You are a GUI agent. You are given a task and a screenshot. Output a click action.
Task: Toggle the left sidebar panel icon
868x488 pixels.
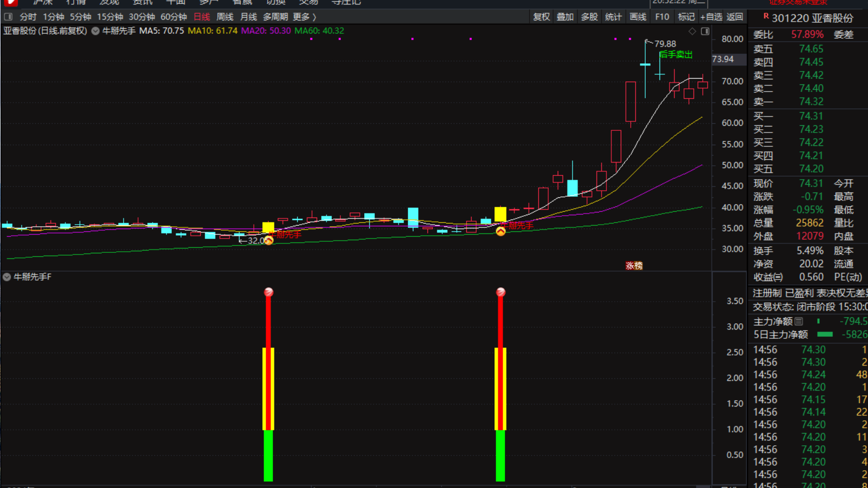tap(8, 17)
